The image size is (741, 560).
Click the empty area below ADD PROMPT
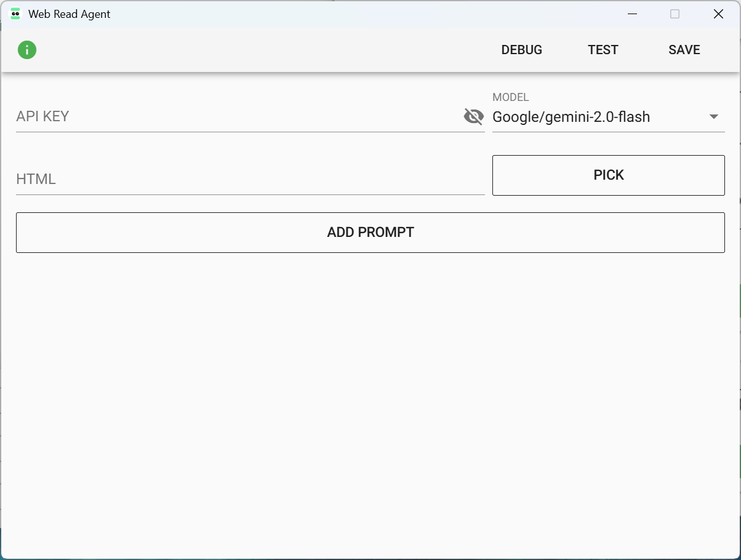click(x=369, y=400)
